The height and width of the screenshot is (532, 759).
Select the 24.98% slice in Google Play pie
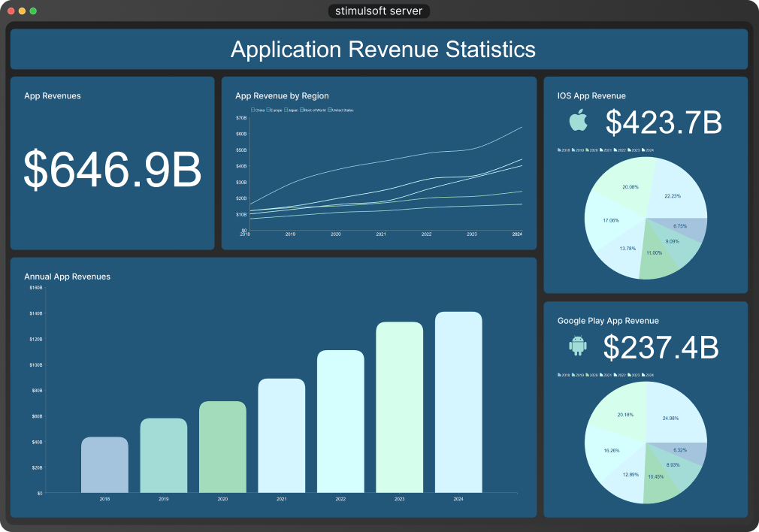675,415
